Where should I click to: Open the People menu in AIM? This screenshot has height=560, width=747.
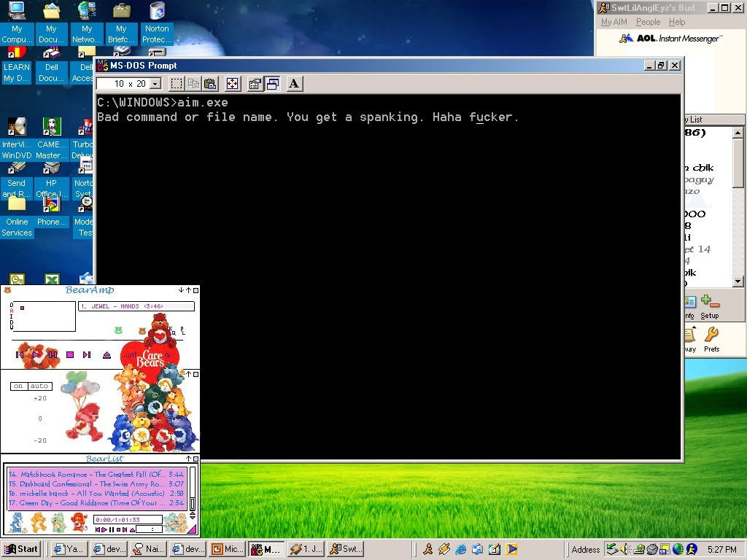648,22
